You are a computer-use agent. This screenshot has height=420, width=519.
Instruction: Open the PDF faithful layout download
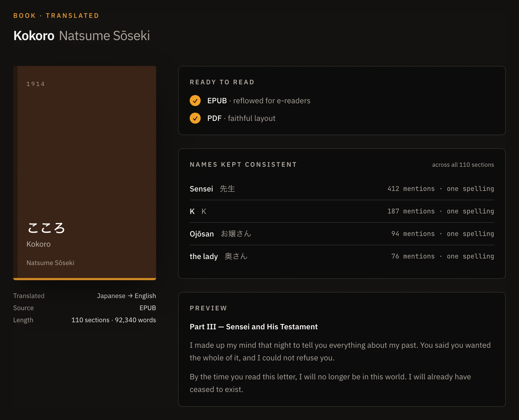click(241, 118)
